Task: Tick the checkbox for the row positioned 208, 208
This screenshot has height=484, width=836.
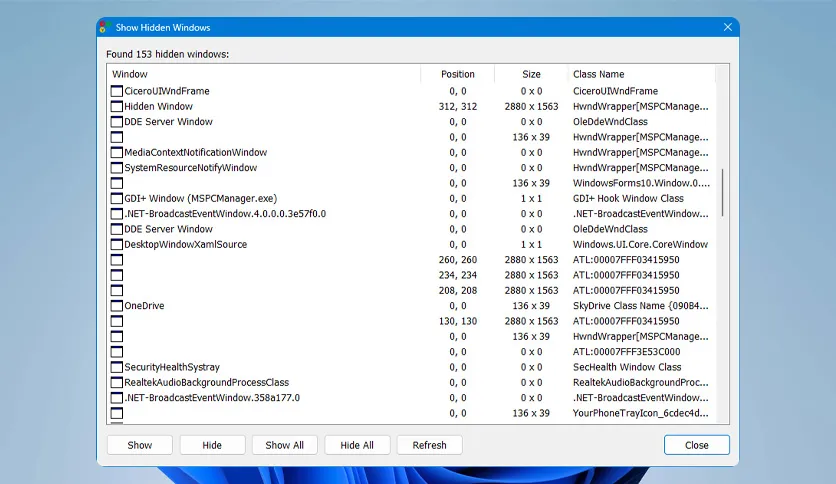Action: pos(117,291)
